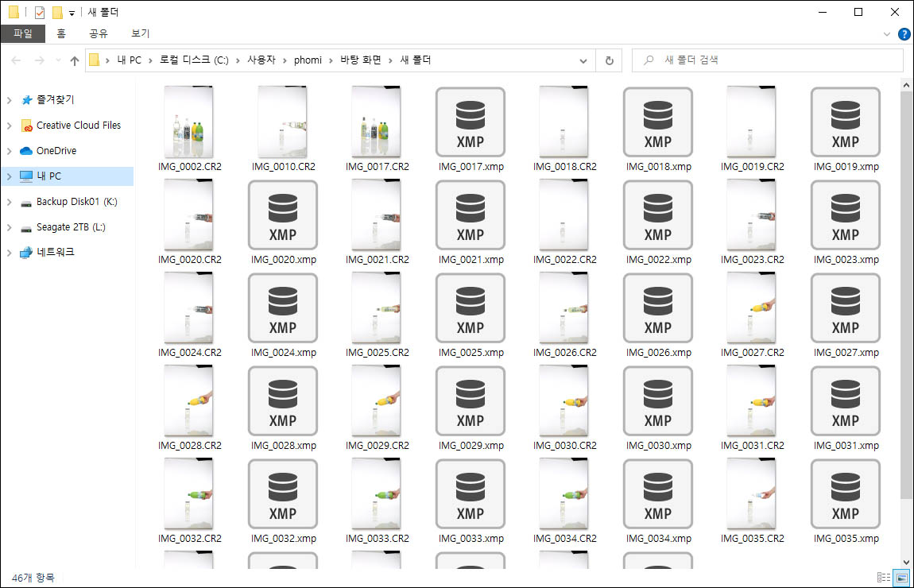The width and height of the screenshot is (914, 588).
Task: Click the 새 폴더 검색 search box
Action: 767,60
